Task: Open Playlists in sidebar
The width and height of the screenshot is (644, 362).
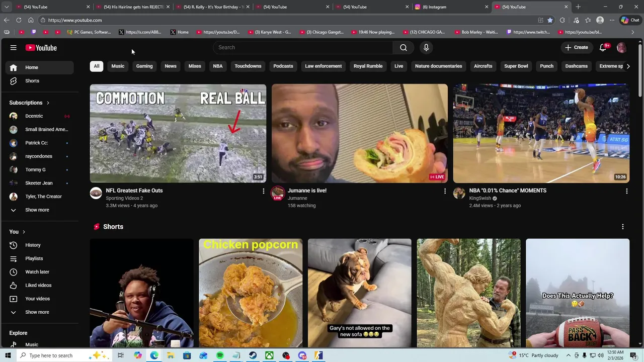Action: 39,258
